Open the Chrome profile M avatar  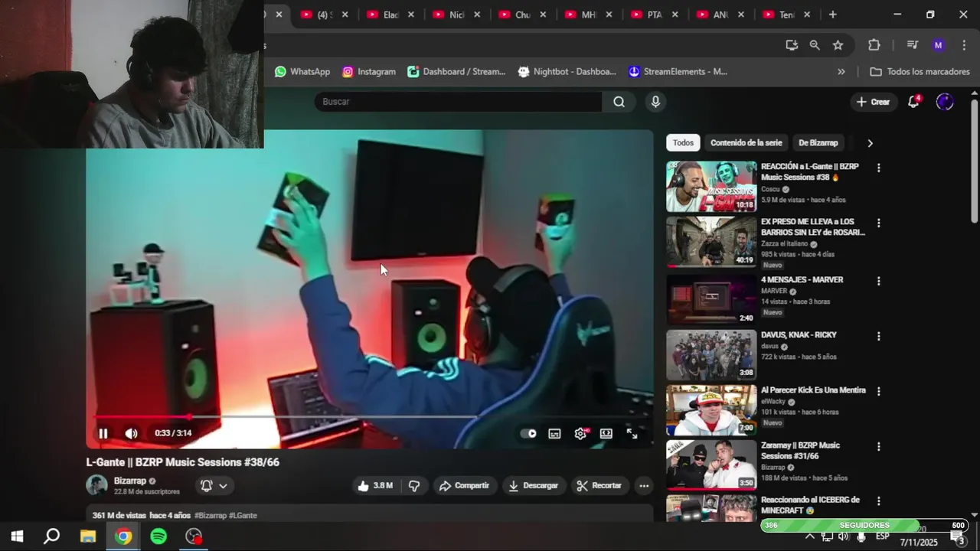(938, 45)
